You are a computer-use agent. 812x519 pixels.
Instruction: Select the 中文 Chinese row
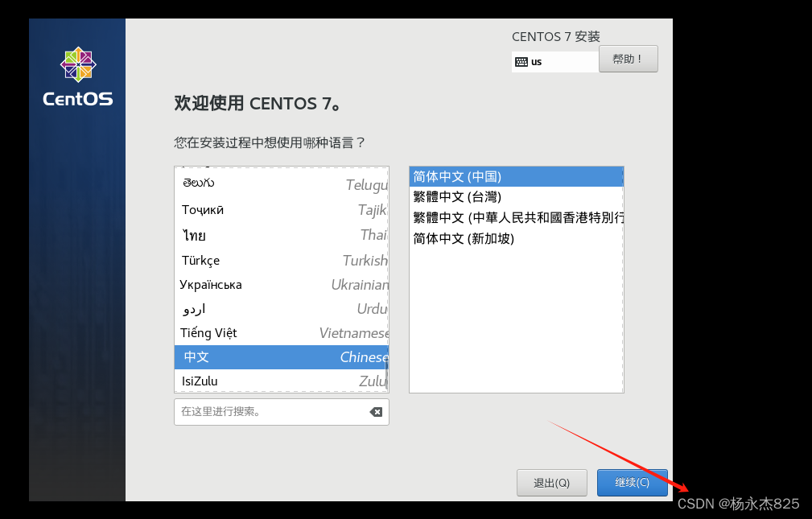click(x=281, y=357)
